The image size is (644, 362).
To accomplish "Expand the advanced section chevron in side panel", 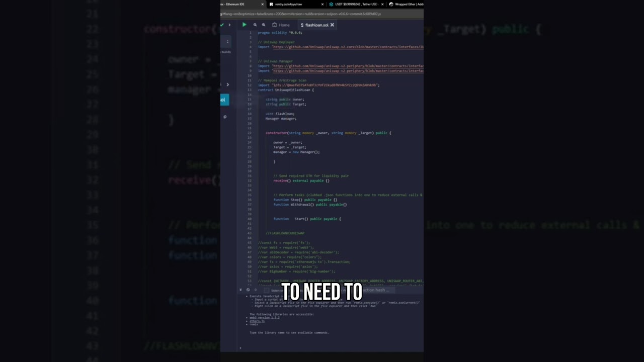I will [227, 84].
